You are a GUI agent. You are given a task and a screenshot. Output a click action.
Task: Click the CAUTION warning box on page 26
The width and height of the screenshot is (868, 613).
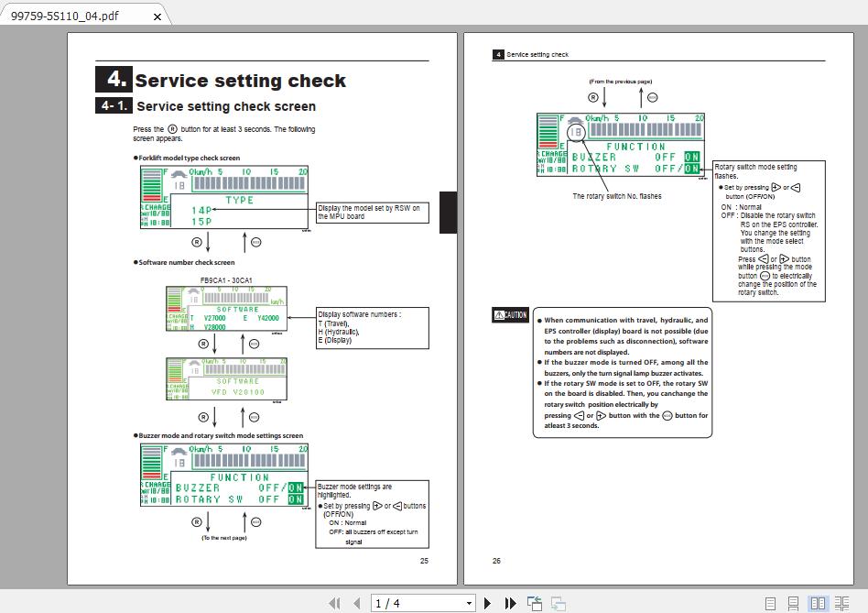click(623, 371)
